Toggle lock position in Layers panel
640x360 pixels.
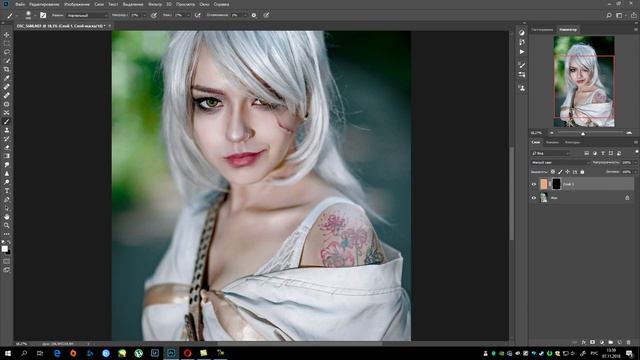(x=567, y=172)
